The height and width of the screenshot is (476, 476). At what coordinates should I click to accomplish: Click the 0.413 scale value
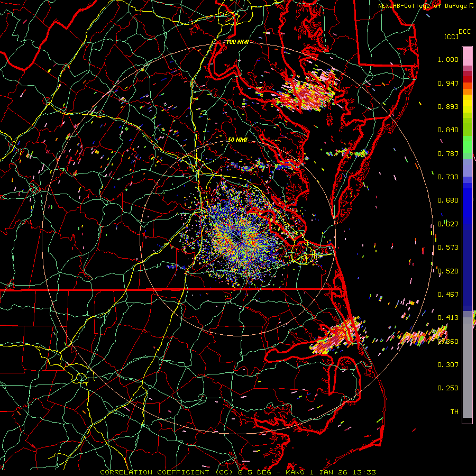[448, 318]
